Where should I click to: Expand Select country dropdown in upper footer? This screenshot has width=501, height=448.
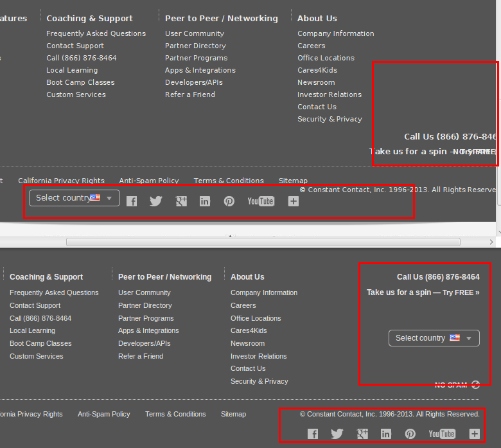click(74, 198)
